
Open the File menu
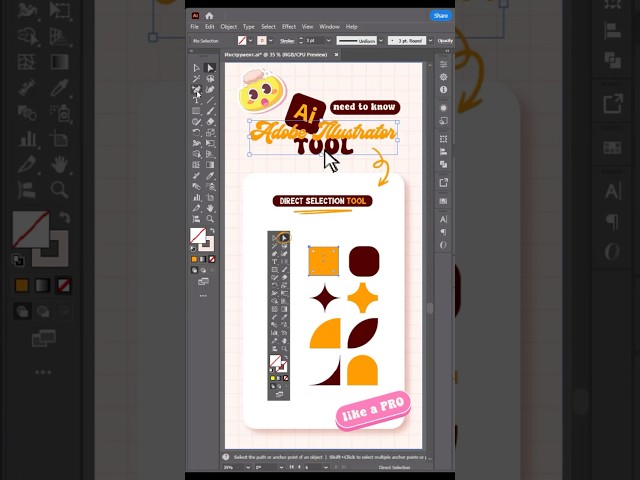195,27
